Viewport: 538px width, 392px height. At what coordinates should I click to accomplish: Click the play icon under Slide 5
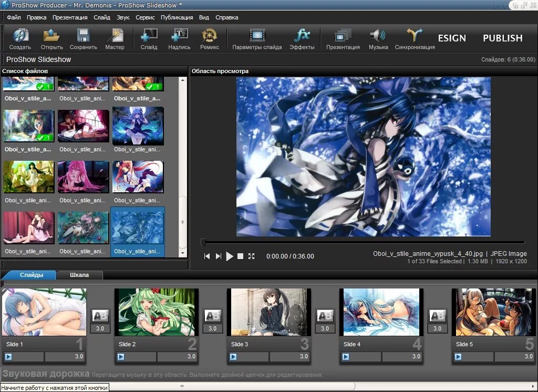click(458, 357)
